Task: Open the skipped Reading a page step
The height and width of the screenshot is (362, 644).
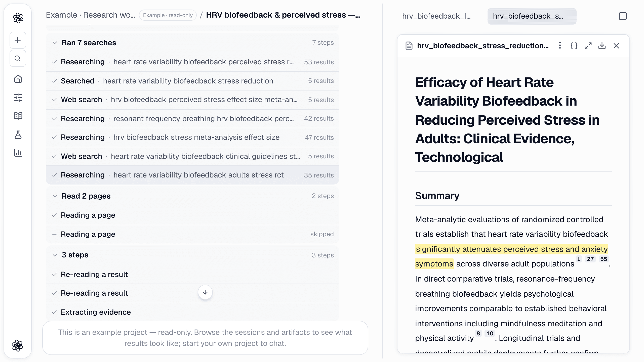Action: pyautogui.click(x=192, y=234)
